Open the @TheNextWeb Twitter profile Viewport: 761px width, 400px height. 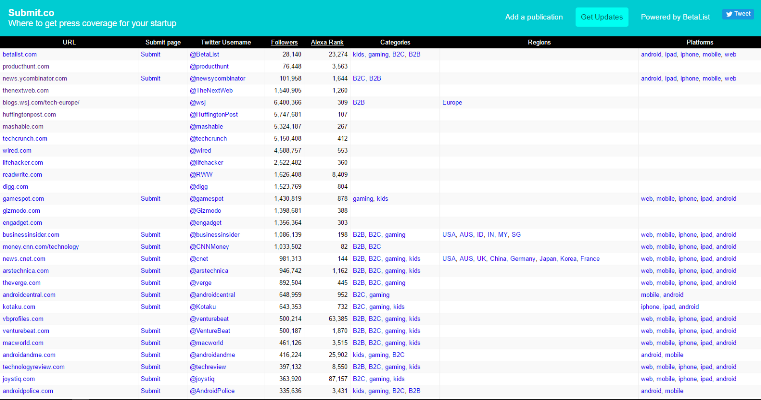click(211, 91)
